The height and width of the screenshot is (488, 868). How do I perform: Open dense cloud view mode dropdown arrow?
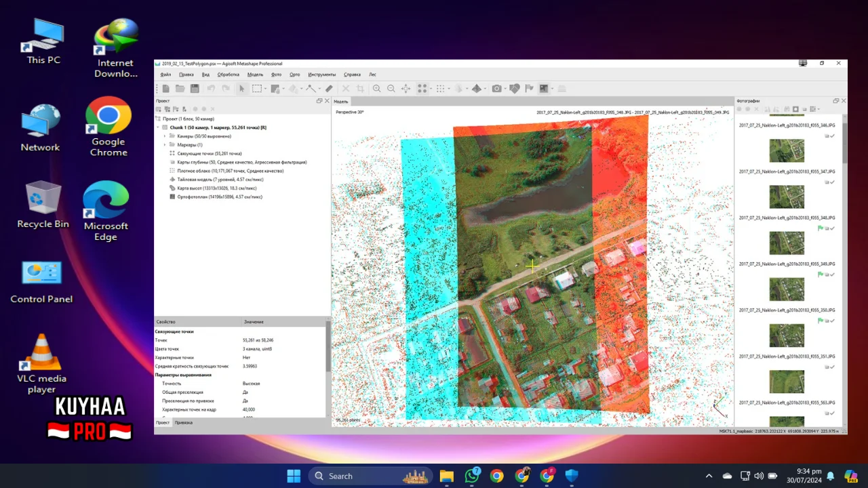[448, 88]
